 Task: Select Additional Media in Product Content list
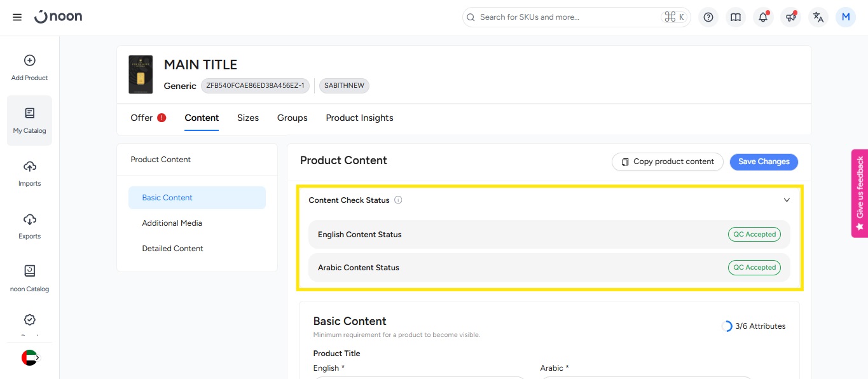pos(172,223)
